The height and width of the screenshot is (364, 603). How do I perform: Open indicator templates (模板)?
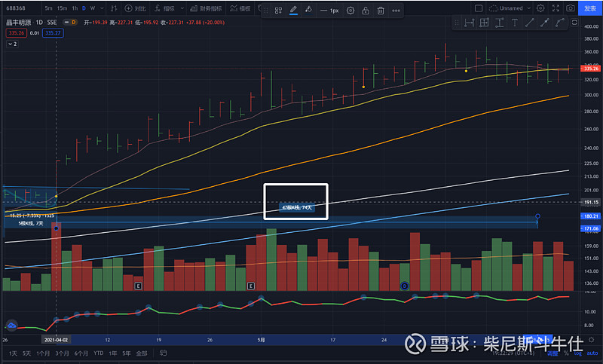click(x=240, y=8)
